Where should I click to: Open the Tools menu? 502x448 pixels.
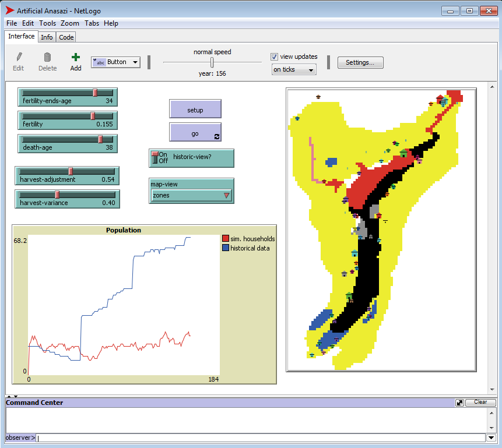point(47,23)
